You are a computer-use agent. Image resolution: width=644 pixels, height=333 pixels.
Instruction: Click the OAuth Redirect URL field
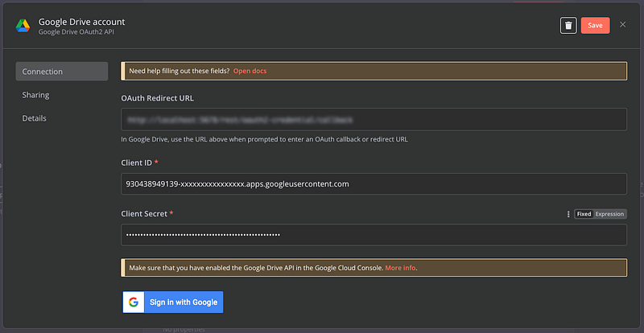coord(374,120)
